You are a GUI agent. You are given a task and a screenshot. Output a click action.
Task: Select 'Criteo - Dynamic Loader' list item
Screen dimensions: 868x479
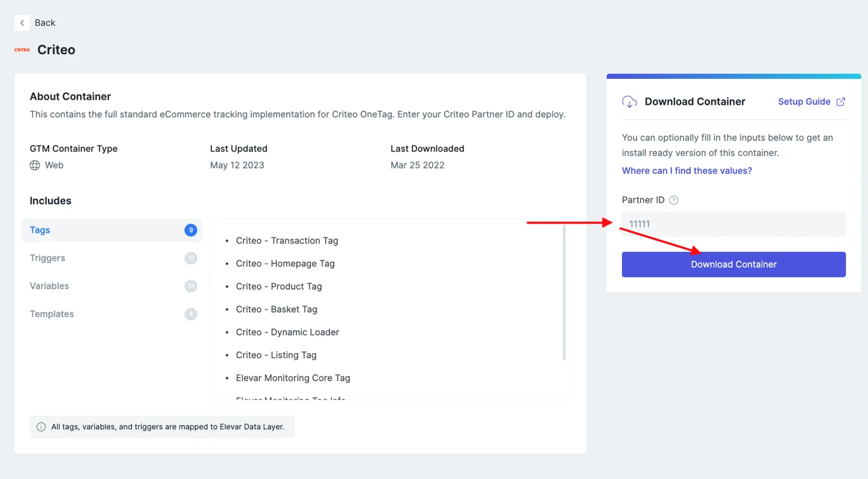(x=288, y=332)
